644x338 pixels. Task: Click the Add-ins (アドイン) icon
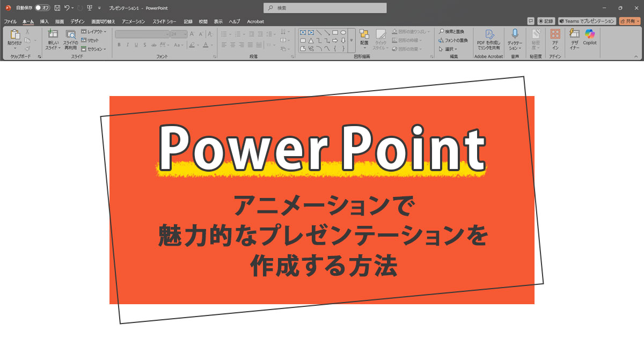pyautogui.click(x=555, y=34)
